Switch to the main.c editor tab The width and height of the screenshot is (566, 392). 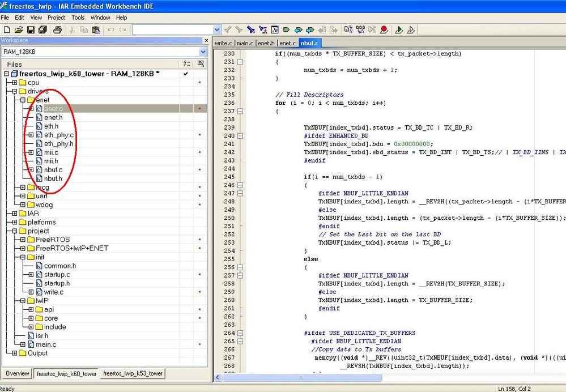pos(245,43)
